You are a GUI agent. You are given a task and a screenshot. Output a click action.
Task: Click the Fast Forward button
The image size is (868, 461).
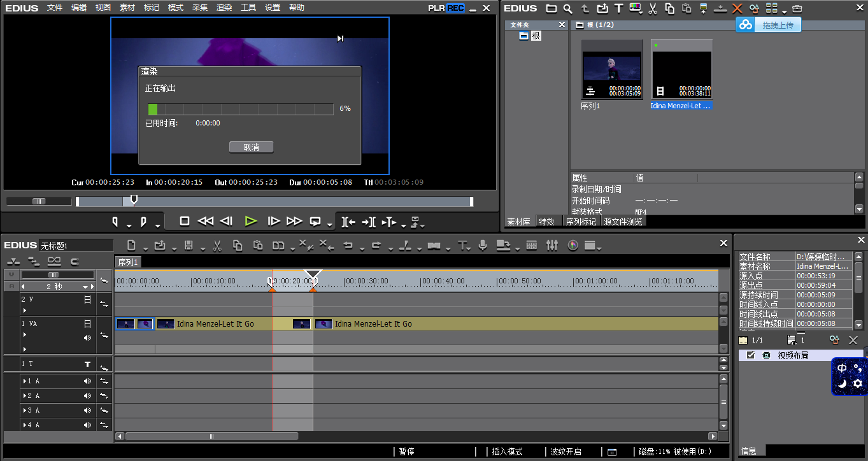(294, 221)
